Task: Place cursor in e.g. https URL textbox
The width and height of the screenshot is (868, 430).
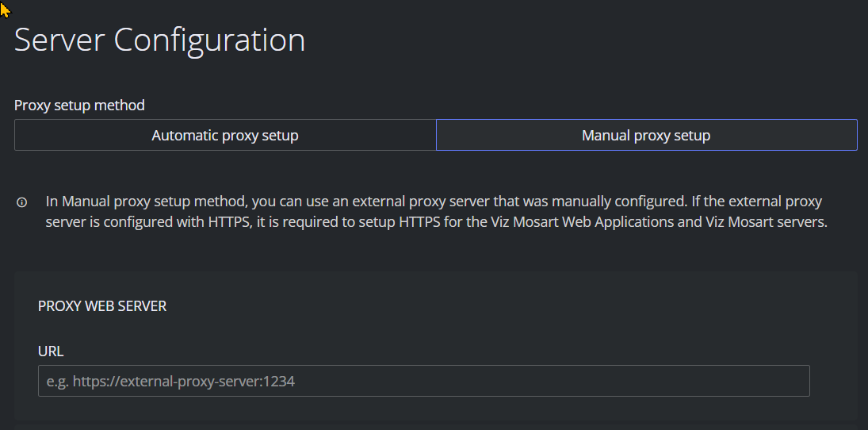Action: click(x=423, y=381)
